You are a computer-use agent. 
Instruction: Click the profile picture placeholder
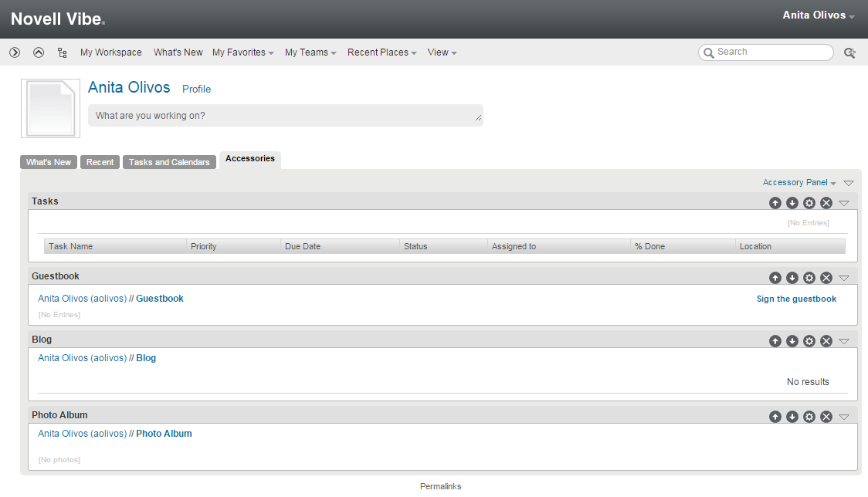(x=50, y=109)
